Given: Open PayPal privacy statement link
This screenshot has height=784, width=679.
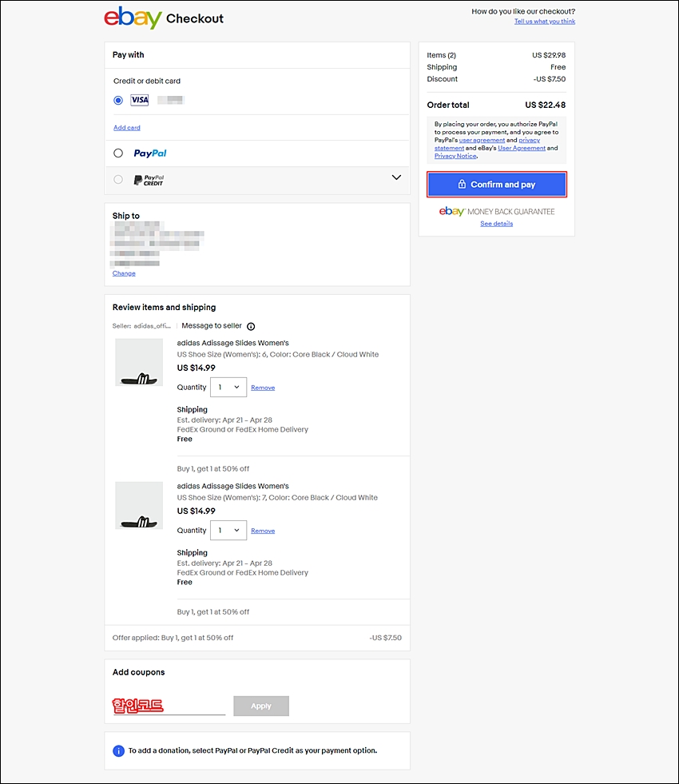Looking at the screenshot, I should pyautogui.click(x=487, y=144).
